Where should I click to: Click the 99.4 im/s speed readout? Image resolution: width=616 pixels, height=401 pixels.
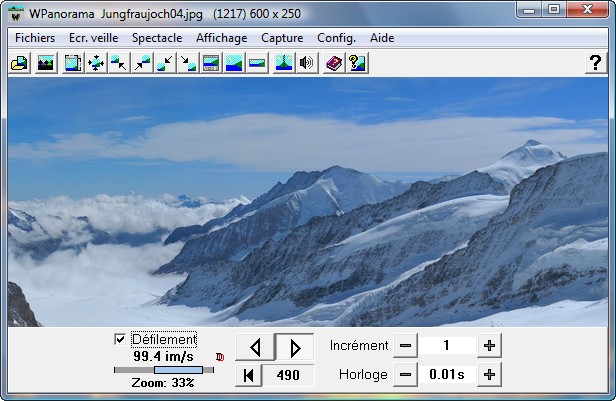point(163,357)
